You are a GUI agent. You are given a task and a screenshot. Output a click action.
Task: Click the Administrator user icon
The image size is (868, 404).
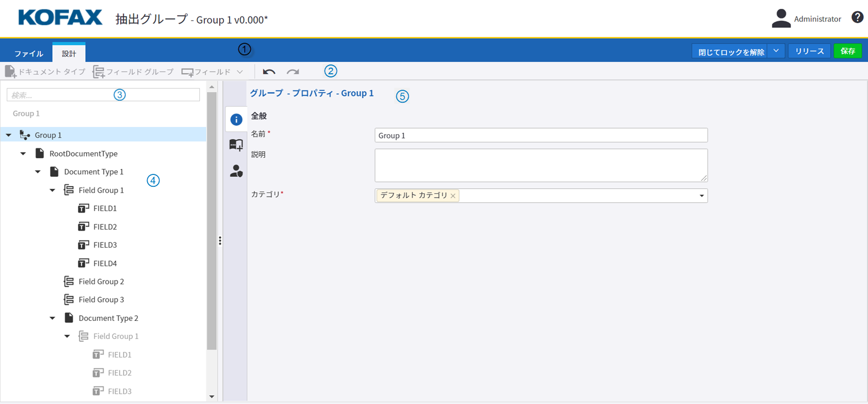781,19
